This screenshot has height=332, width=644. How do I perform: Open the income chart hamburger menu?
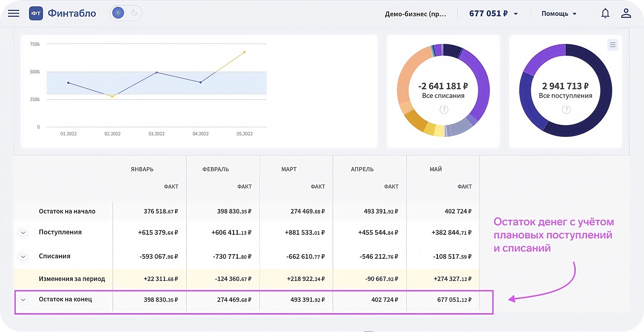point(612,45)
